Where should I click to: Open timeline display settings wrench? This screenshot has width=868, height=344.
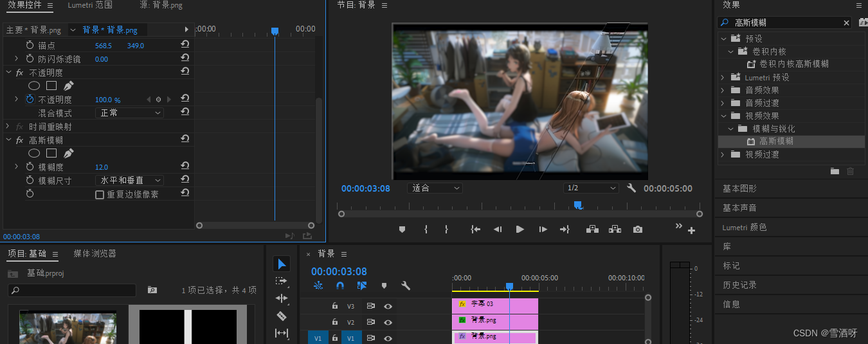coord(406,285)
